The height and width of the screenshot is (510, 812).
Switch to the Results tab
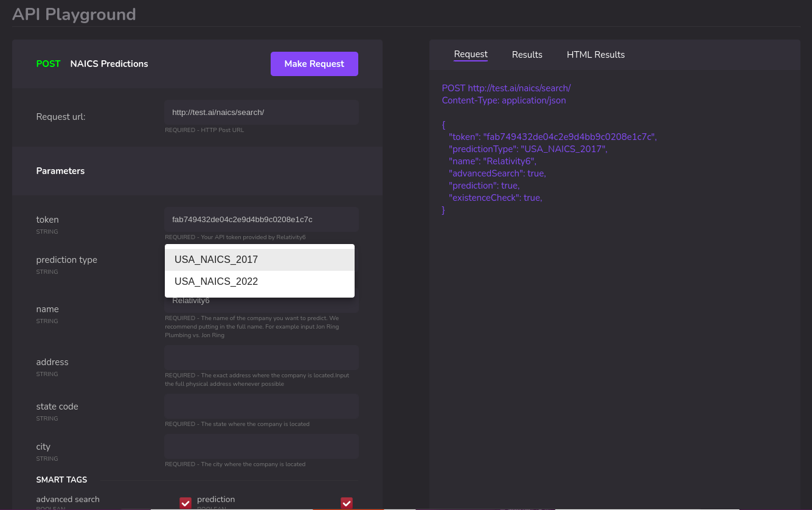[527, 55]
